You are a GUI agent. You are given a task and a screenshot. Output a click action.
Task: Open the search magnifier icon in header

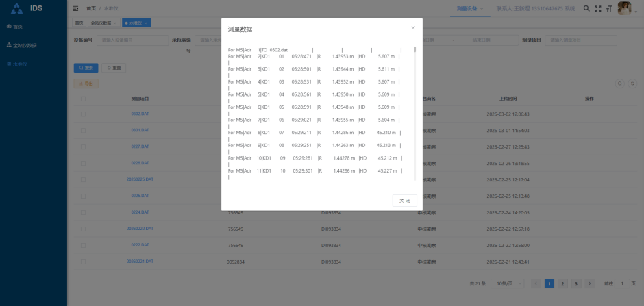[x=586, y=9]
